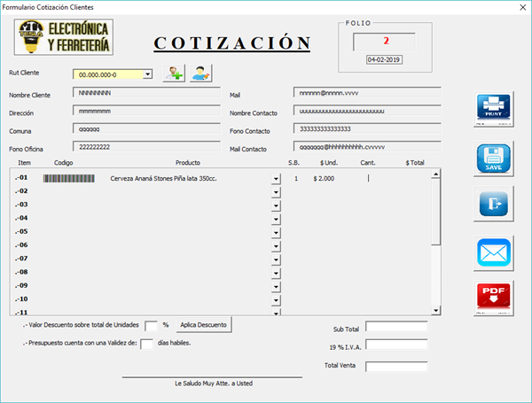The width and height of the screenshot is (532, 403).
Task: Click the add new client icon
Action: click(x=174, y=74)
